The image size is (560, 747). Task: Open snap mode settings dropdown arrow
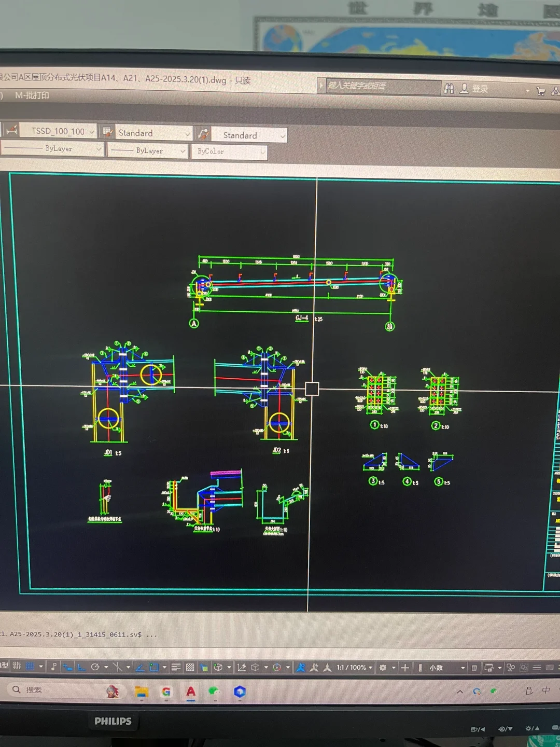[x=41, y=667]
